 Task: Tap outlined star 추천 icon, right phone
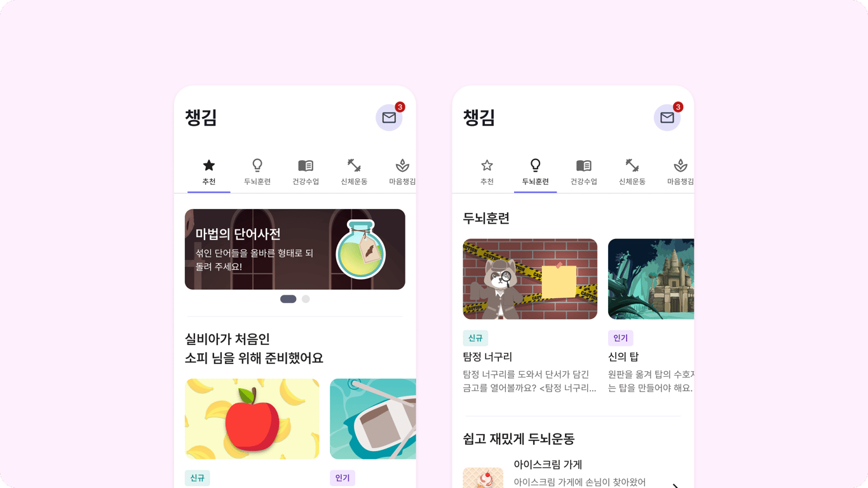pos(487,165)
